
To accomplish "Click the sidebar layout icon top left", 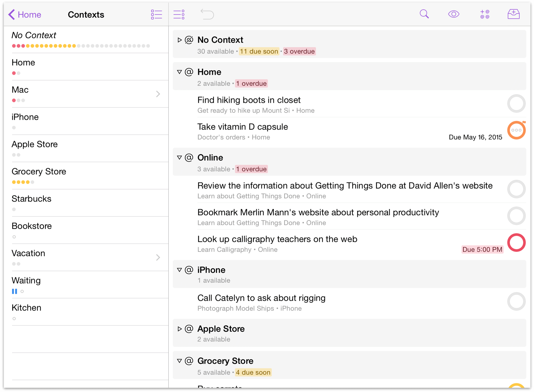I will tap(156, 14).
